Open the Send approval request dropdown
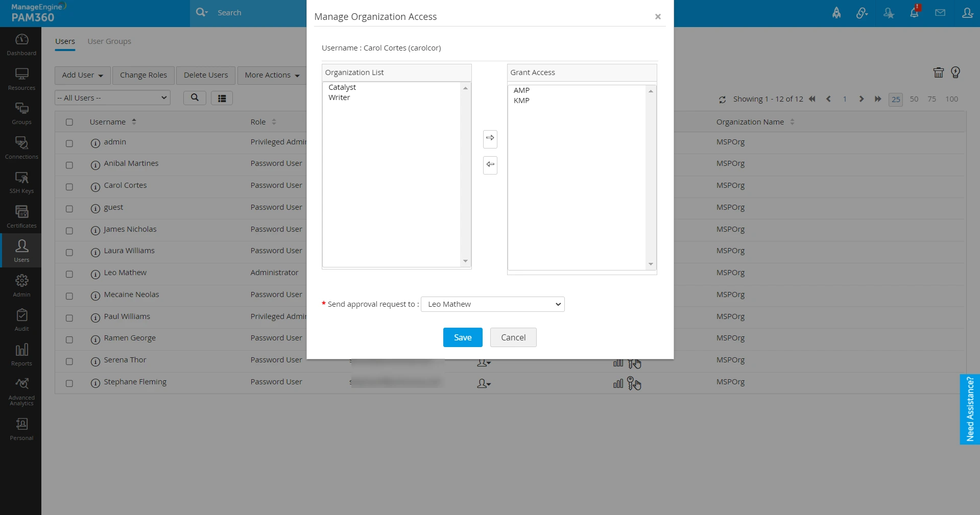This screenshot has height=515, width=980. (x=492, y=304)
